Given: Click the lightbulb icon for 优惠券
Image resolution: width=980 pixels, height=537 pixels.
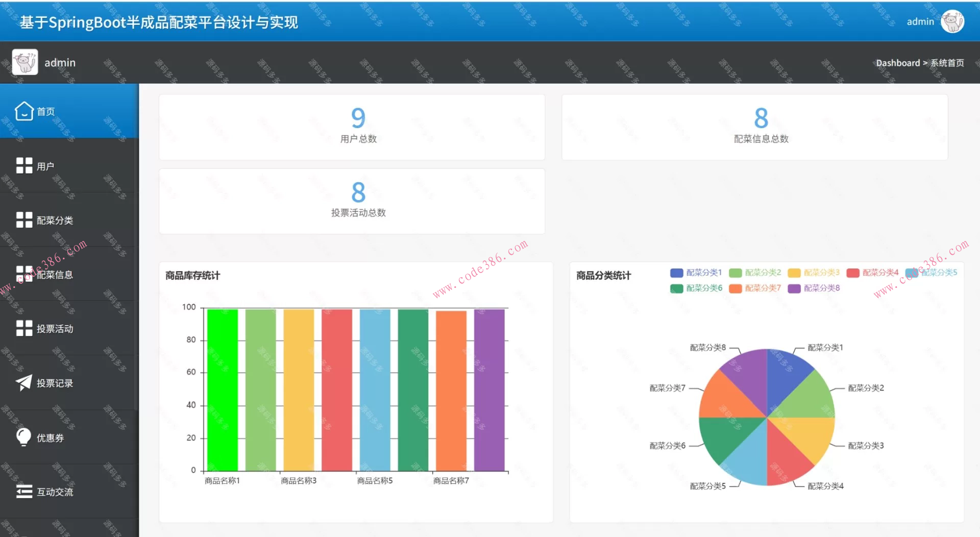Looking at the screenshot, I should coord(23,437).
